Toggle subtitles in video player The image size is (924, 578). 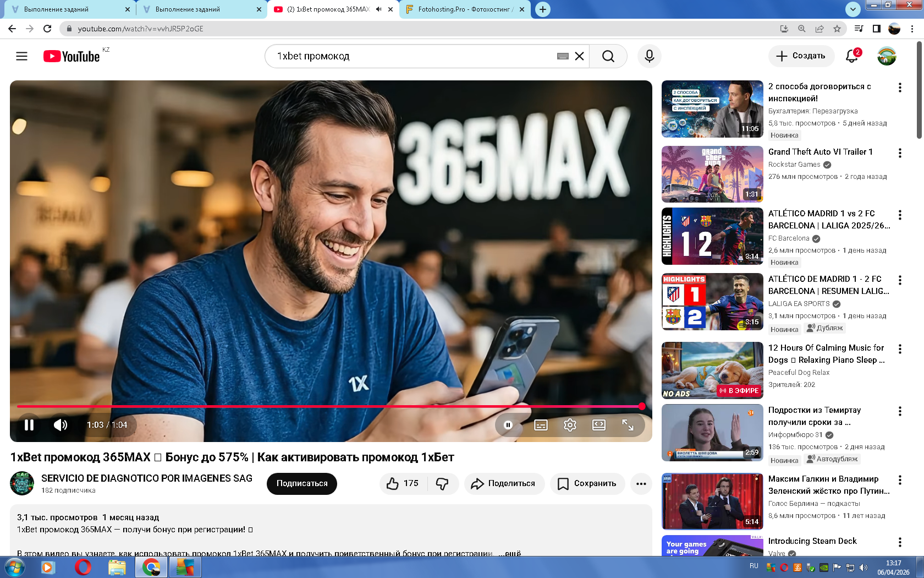point(541,425)
